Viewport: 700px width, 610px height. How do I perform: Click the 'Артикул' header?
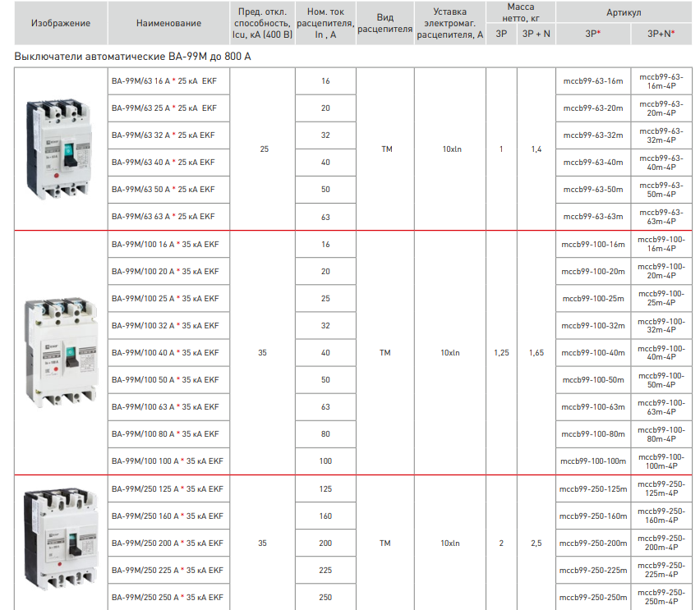click(x=624, y=12)
